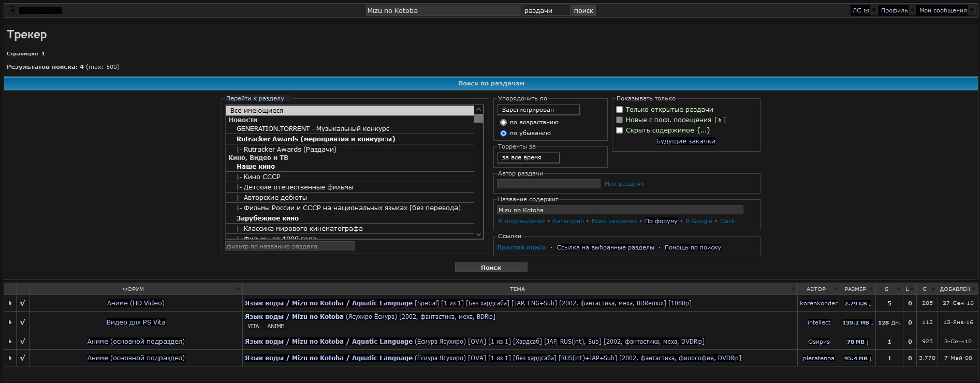Viewport: 980px width, 383px height.
Task: Click section list scroll up arrow
Action: (x=478, y=109)
